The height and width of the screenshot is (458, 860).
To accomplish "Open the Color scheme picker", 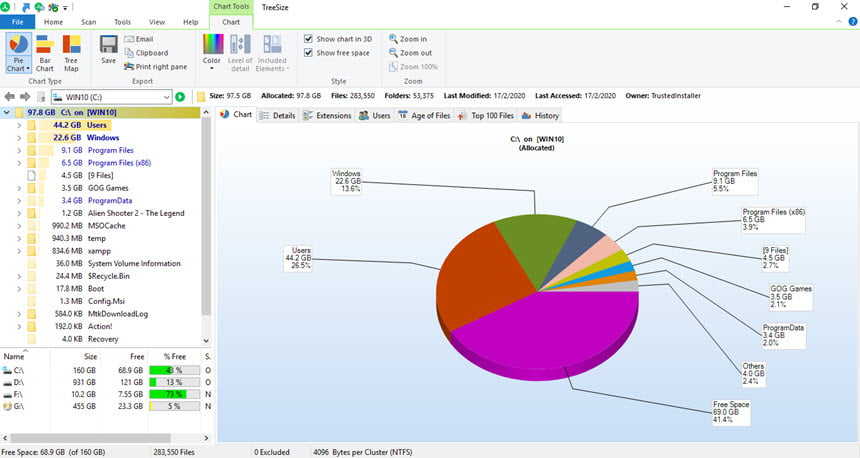I will pos(212,52).
